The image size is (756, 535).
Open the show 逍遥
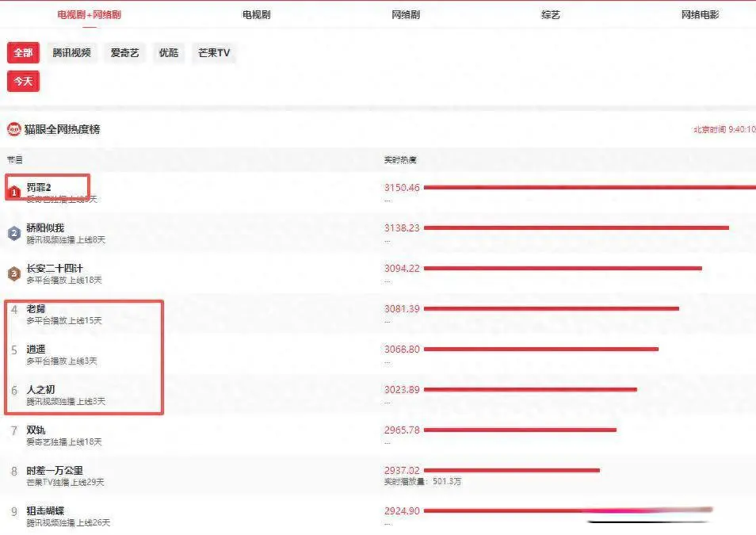coord(36,350)
